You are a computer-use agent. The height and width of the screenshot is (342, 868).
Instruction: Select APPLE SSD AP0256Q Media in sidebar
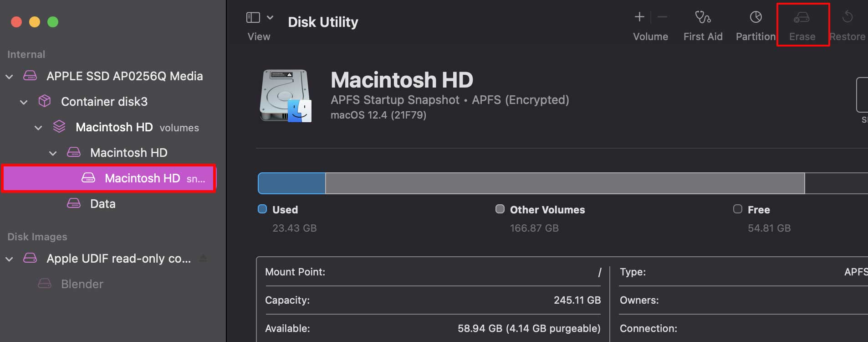[x=108, y=76]
